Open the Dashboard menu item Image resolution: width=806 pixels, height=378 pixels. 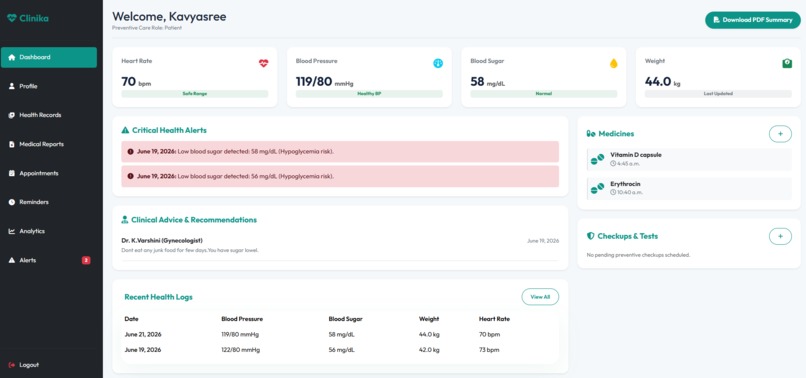49,57
